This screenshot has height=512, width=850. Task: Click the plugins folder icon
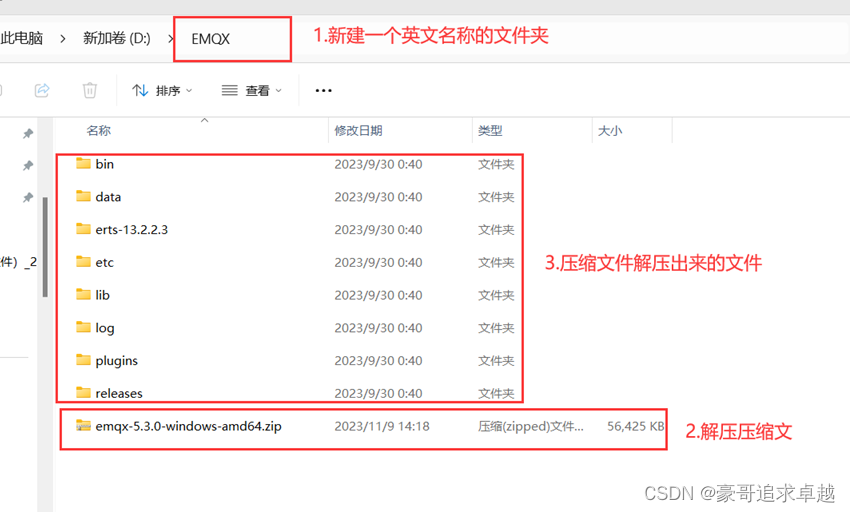pos(83,360)
